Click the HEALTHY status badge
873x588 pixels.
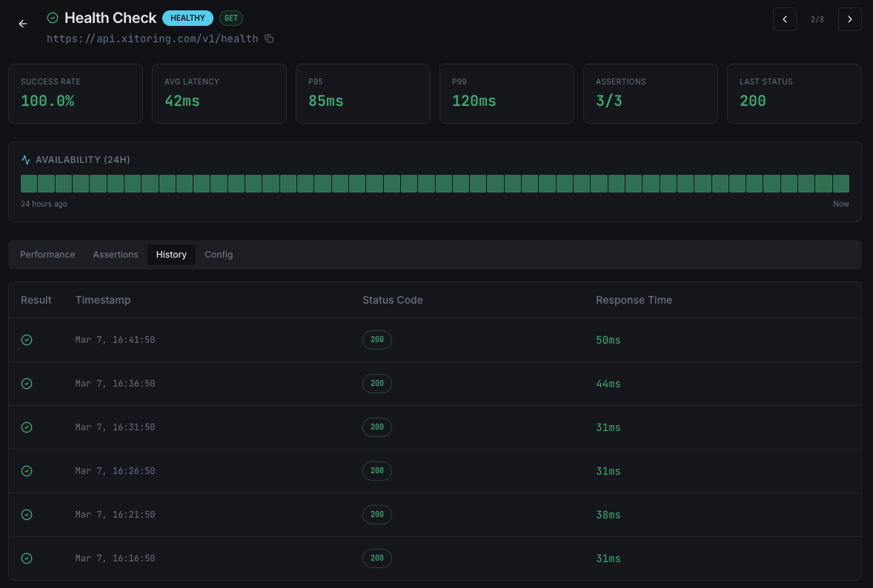(x=187, y=18)
